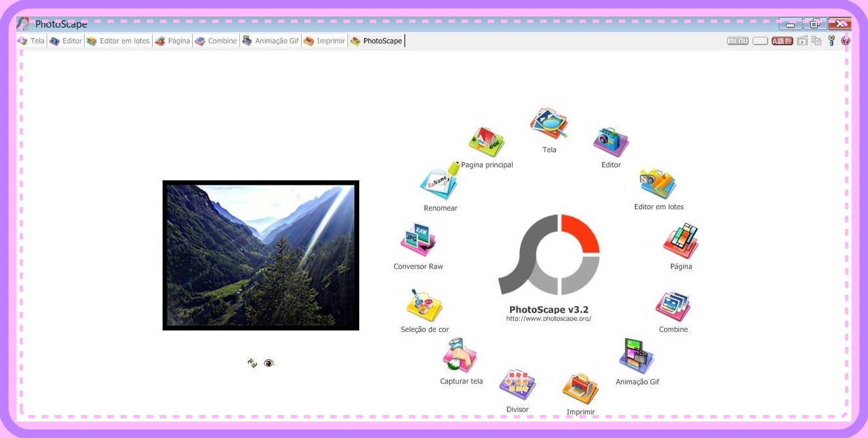Launch the Divisor splitter icon
868x438 pixels.
tap(517, 386)
